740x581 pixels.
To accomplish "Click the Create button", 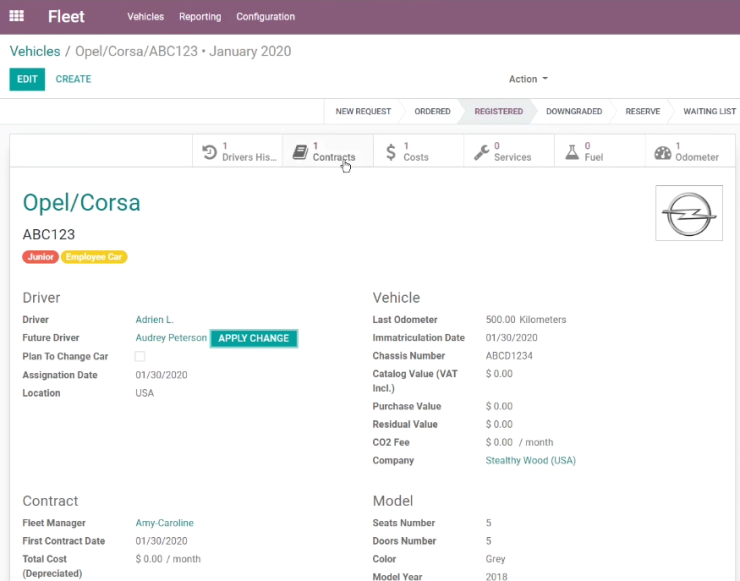I will pos(73,79).
